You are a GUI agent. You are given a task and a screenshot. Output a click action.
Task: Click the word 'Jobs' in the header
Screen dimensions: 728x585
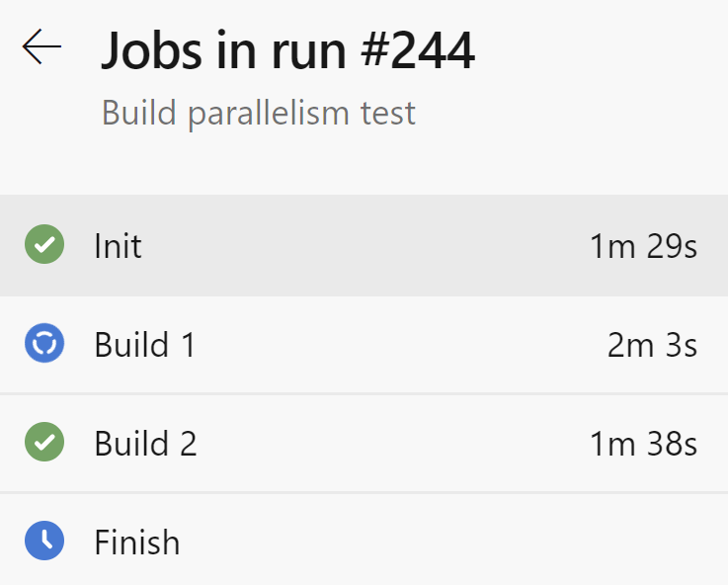tap(148, 51)
